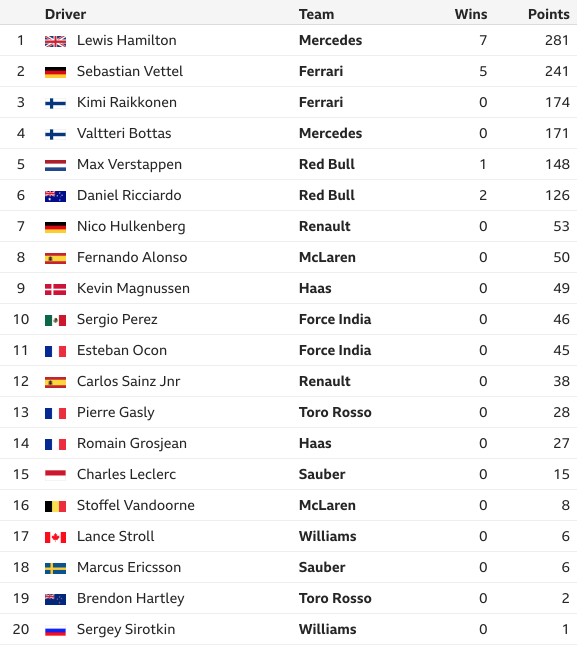Open Sebastian Vettel's driver name
The width and height of the screenshot is (585, 647).
[130, 71]
